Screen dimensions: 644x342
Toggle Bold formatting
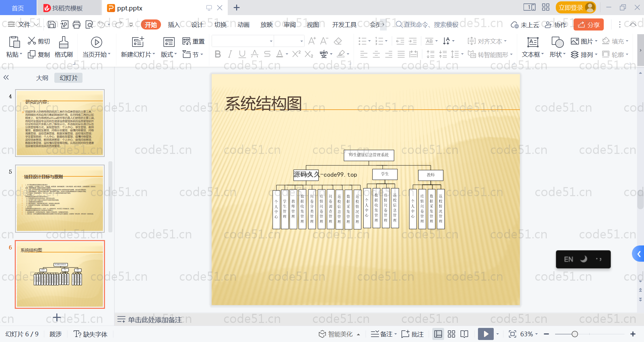(218, 54)
